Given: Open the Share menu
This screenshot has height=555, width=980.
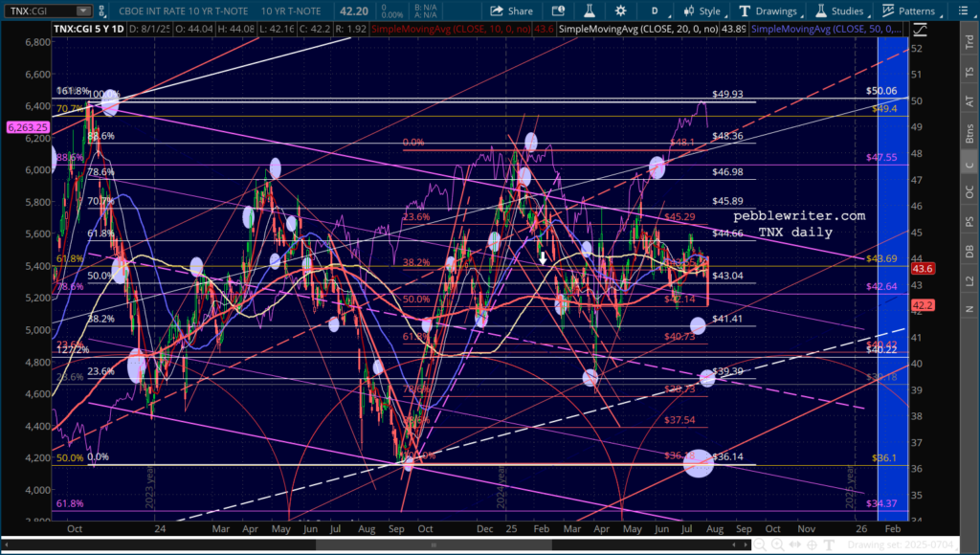Looking at the screenshot, I should [512, 11].
